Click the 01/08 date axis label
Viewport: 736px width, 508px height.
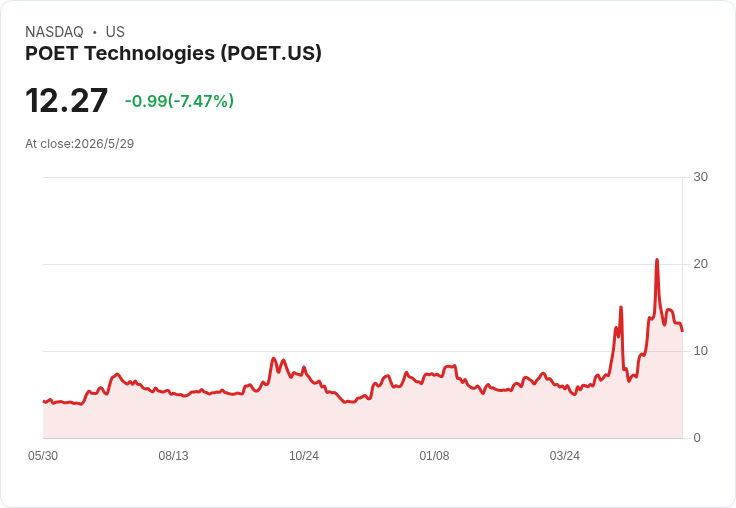pos(434,456)
